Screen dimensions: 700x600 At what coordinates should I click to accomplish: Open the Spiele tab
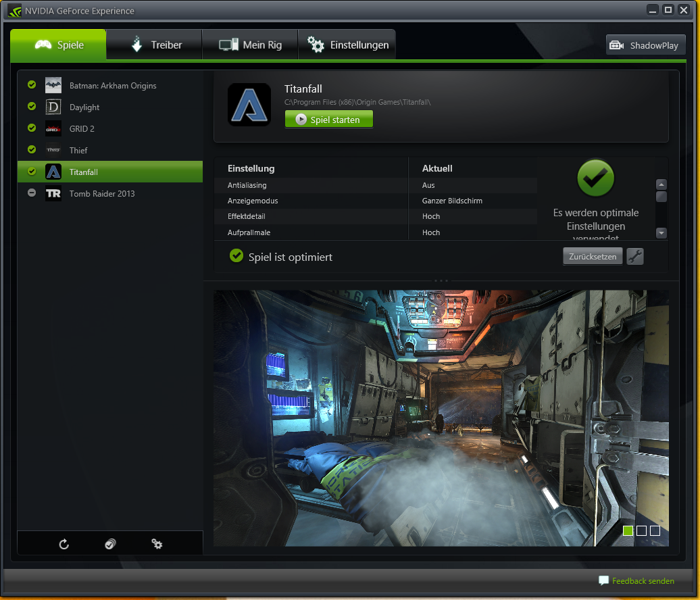tap(58, 45)
